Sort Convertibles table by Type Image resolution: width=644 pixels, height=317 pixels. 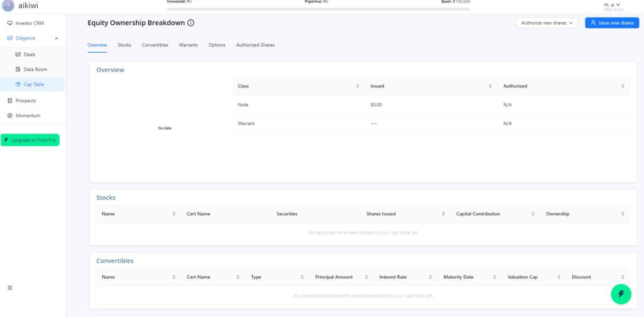(x=302, y=277)
